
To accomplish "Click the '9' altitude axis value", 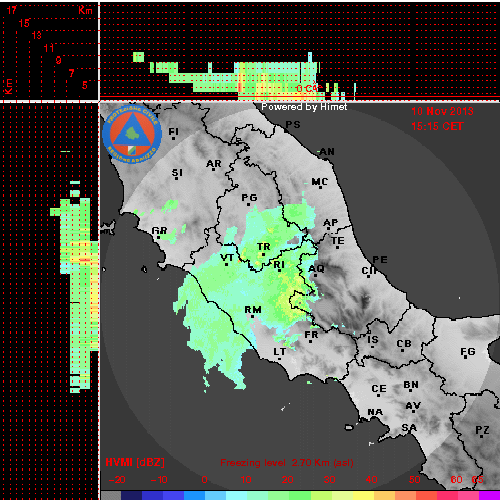I will (x=59, y=60).
